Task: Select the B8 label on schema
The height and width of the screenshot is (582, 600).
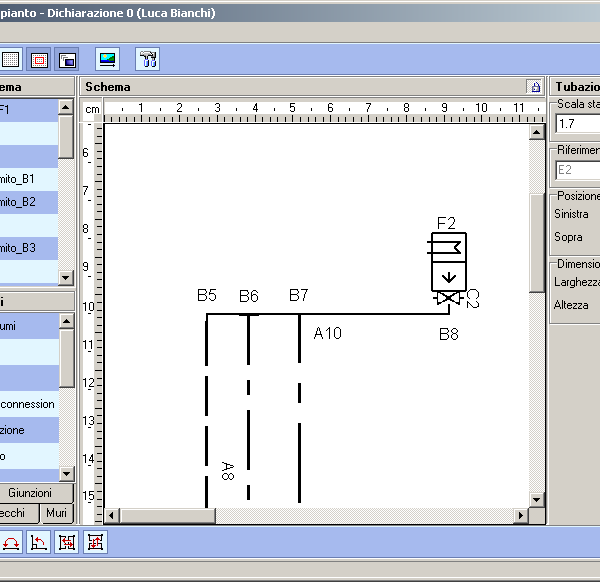Action: 449,334
